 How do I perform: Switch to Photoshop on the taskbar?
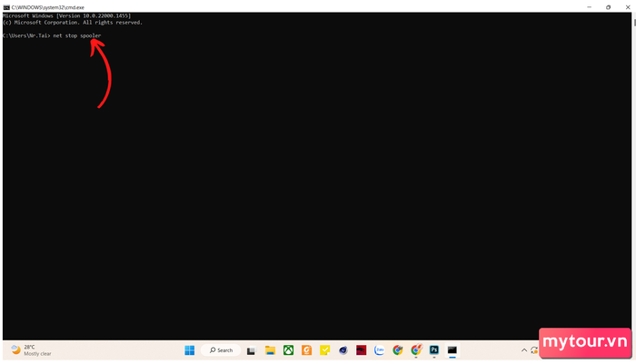[x=434, y=349]
